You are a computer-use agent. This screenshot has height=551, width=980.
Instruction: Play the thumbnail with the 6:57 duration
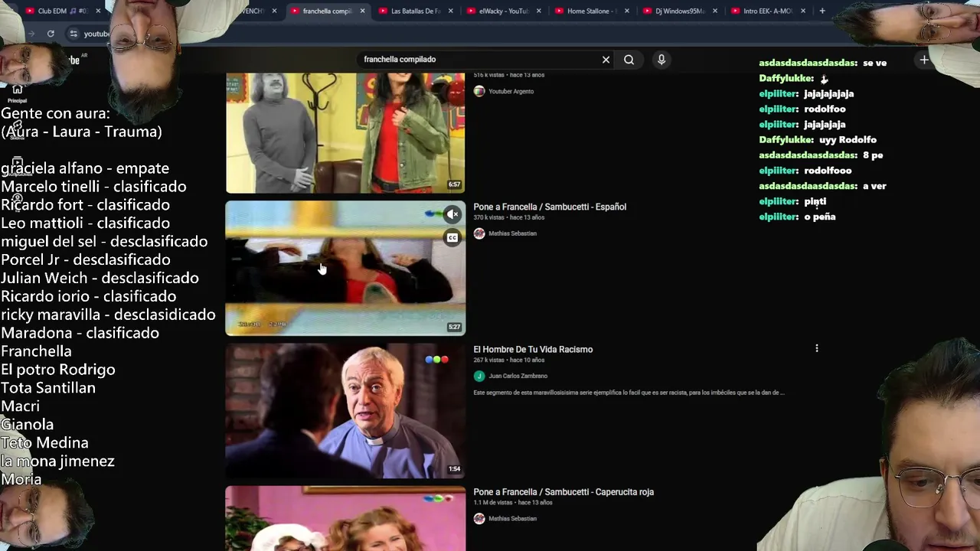(345, 132)
